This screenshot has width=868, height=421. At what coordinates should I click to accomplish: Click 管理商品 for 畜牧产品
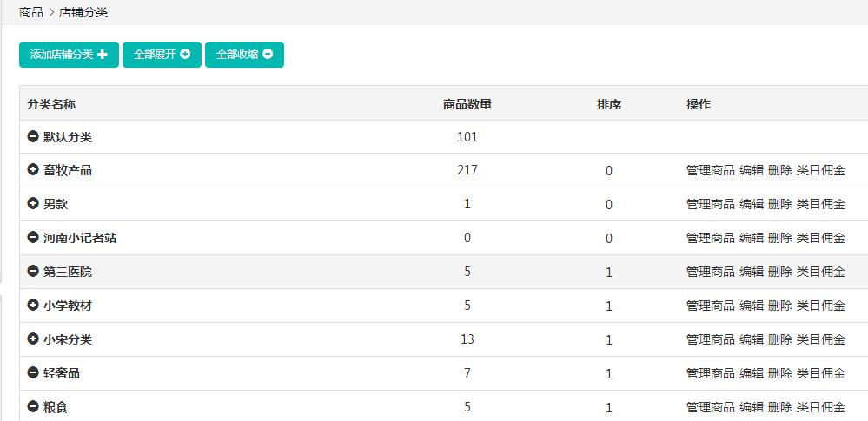pyautogui.click(x=710, y=171)
